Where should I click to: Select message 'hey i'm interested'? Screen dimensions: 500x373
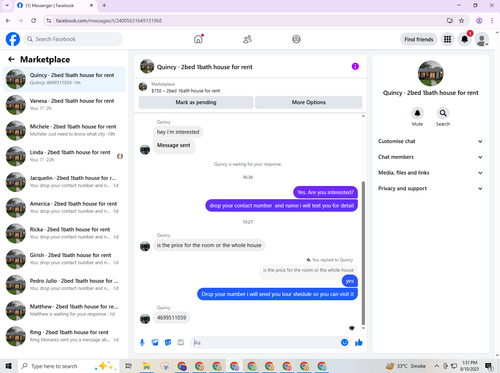pos(178,132)
